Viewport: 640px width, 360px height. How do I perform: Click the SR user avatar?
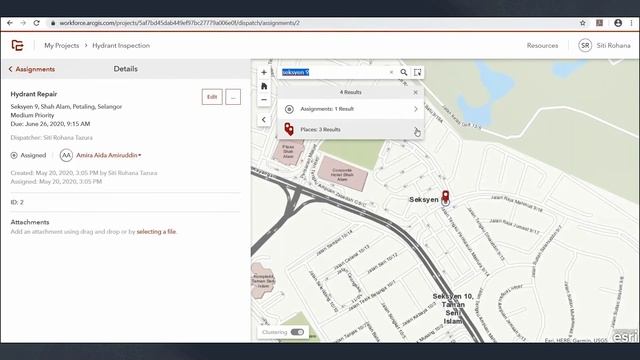tap(585, 45)
